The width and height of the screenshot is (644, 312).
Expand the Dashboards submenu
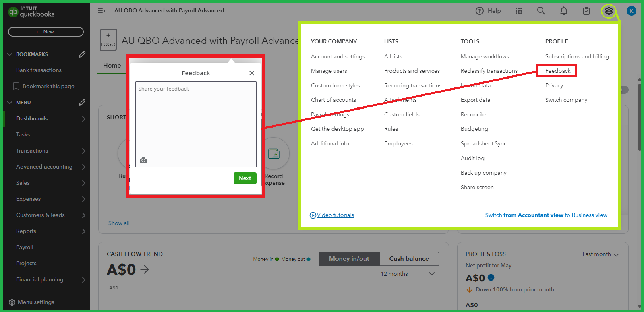pos(83,118)
